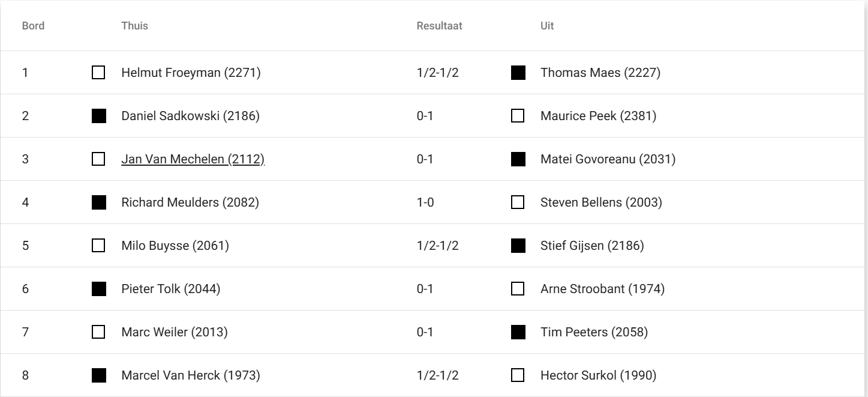This screenshot has width=868, height=397.
Task: Click white piece icon beside Helmut Froeyman
Action: 98,73
